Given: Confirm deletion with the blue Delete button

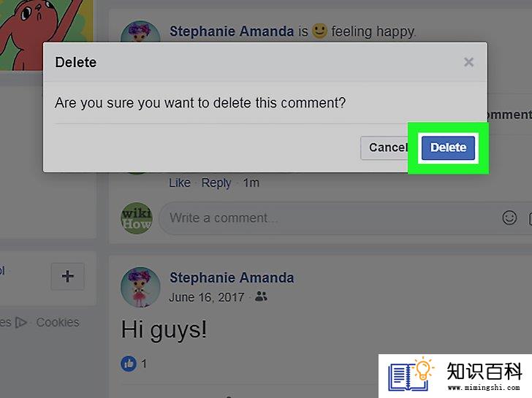Looking at the screenshot, I should point(448,148).
